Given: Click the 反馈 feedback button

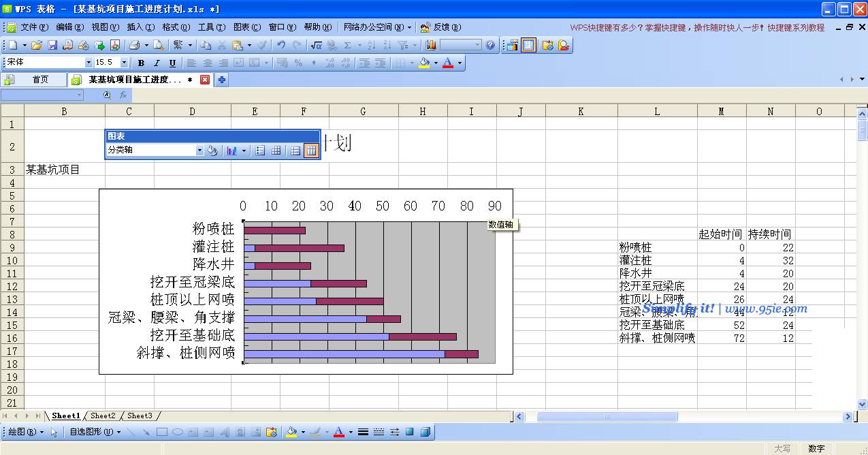Looking at the screenshot, I should [x=440, y=27].
